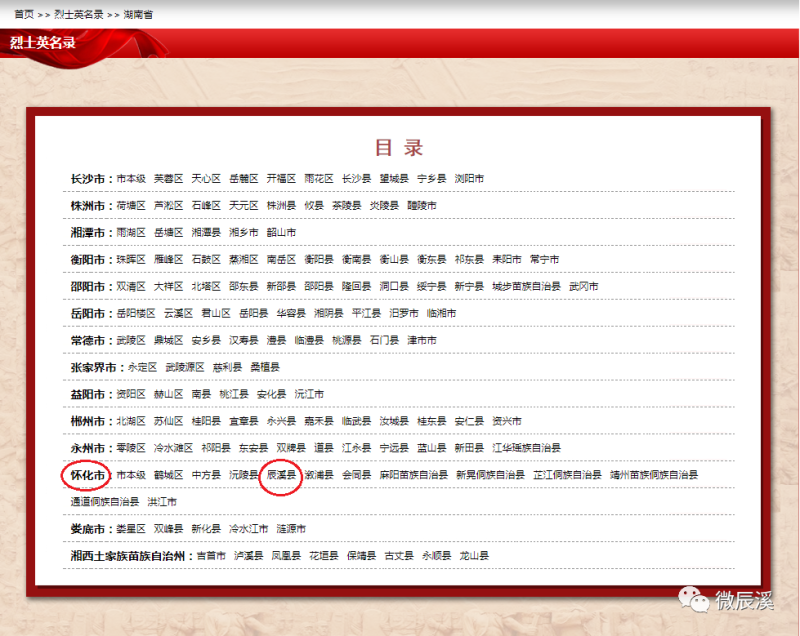800x636 pixels.
Task: Open the 开福区 link
Action: 281,179
